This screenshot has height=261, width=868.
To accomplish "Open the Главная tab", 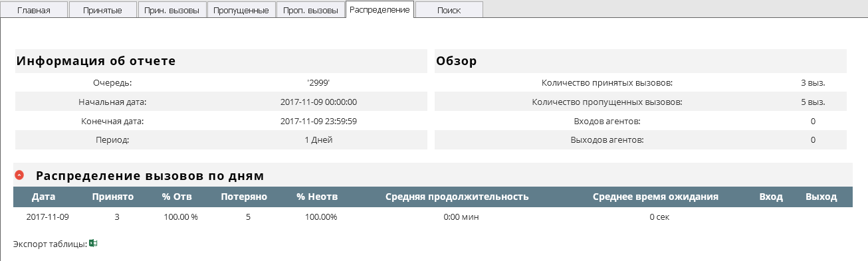I will click(34, 10).
